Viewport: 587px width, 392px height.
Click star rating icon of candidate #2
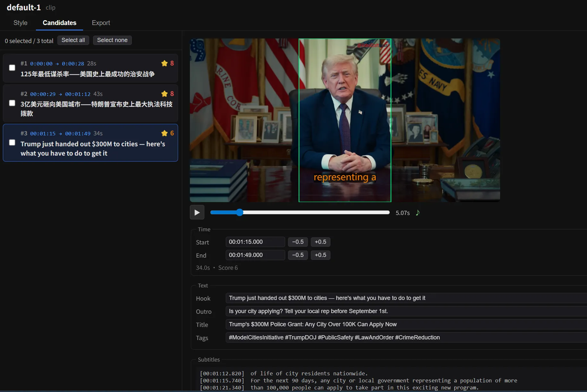click(x=165, y=94)
